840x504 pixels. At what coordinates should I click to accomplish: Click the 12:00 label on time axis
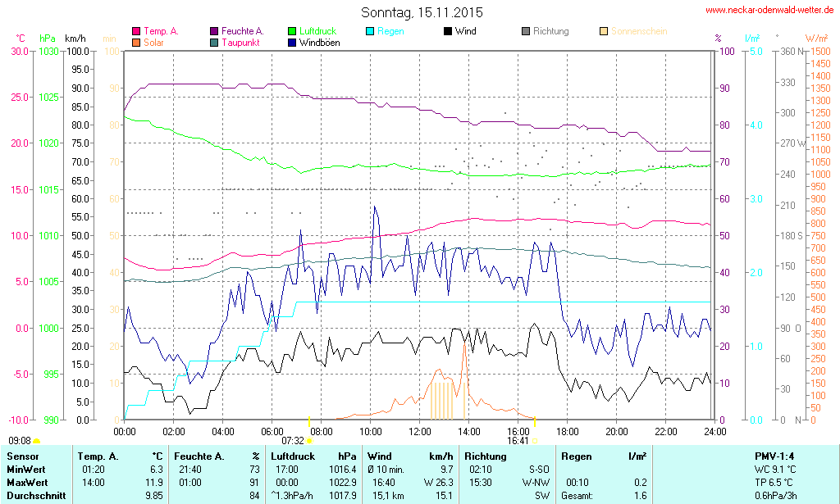click(420, 431)
